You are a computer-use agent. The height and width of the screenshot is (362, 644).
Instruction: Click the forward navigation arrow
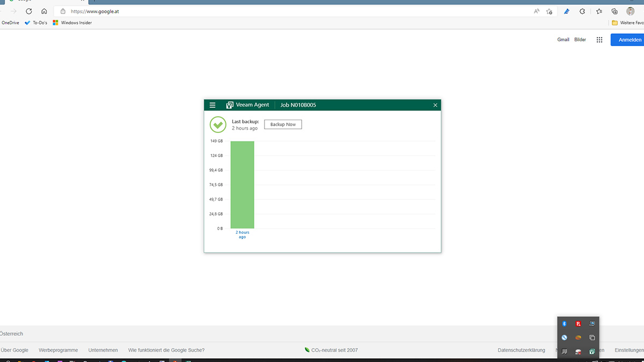coord(14,11)
